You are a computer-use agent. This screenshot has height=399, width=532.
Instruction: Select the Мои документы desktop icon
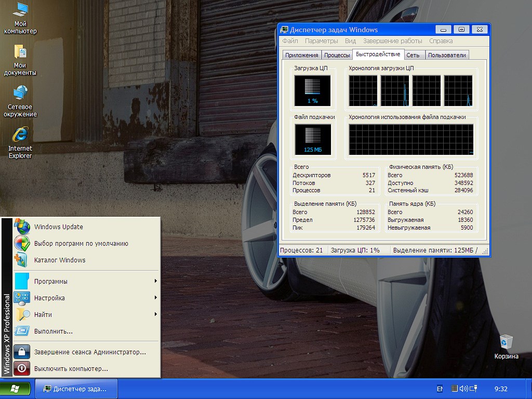(20, 52)
